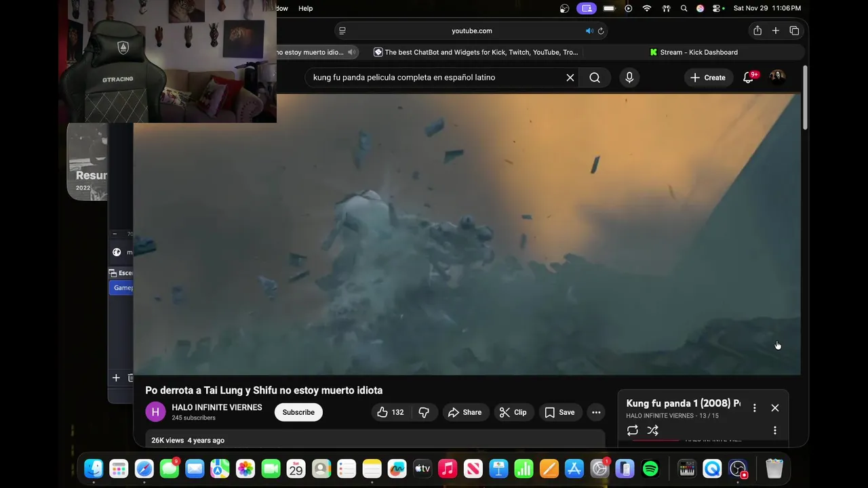Open Finder from the Dock
Screen dimensions: 868x488
click(94, 468)
